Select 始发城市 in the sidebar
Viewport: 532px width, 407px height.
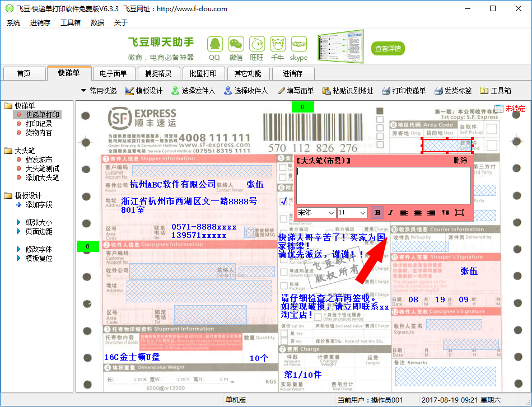coord(39,160)
